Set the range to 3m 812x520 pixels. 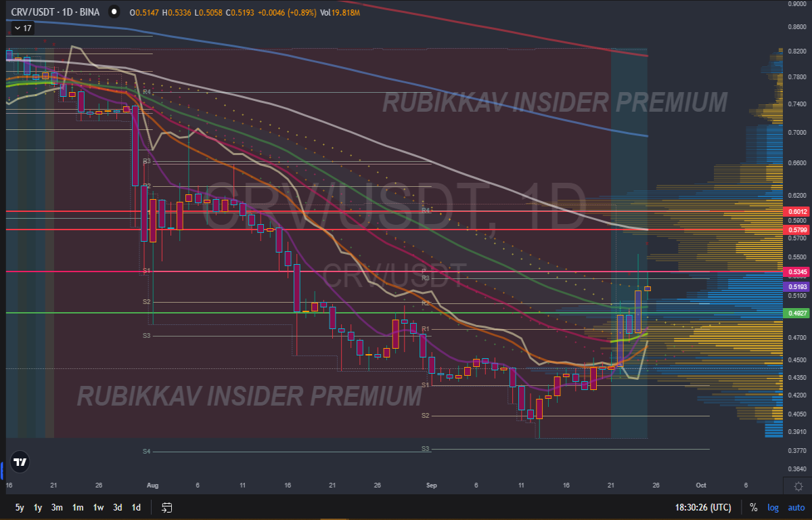click(x=58, y=507)
